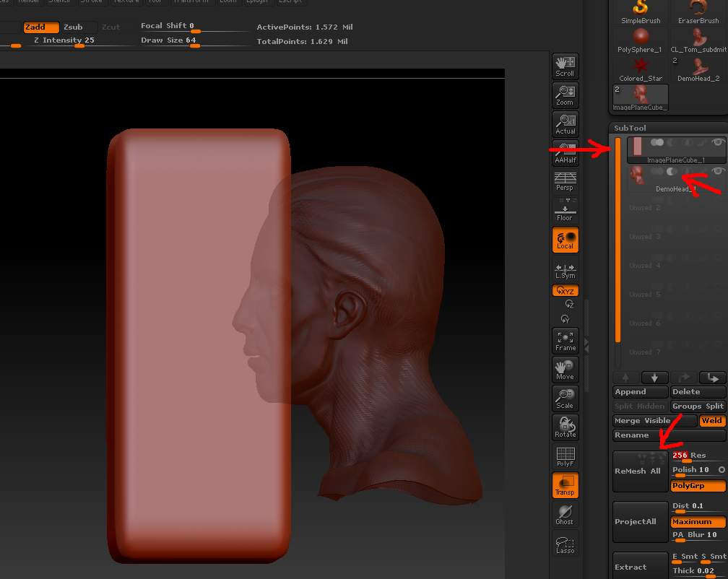
Task: Toggle the PolyF polyframe display
Action: [x=565, y=456]
